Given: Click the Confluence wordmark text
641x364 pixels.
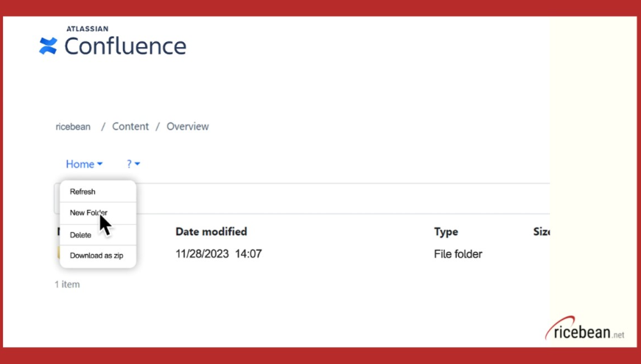Looking at the screenshot, I should click(125, 46).
